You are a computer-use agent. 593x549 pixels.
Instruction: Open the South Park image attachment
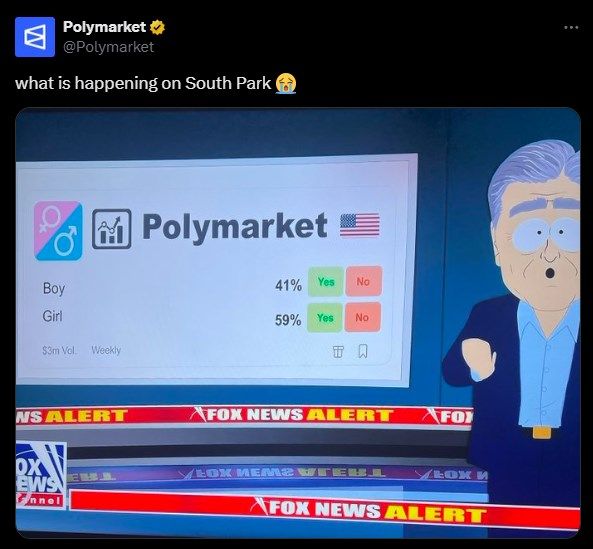pos(298,323)
